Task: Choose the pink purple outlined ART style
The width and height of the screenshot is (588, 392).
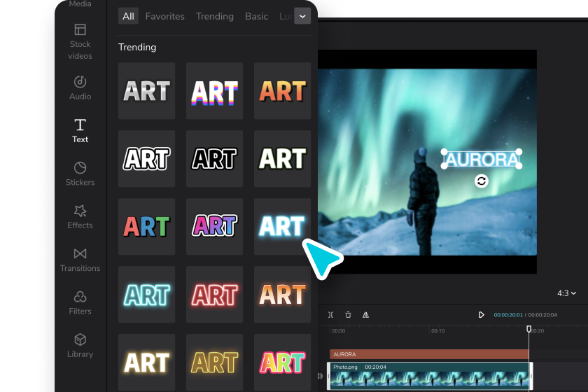Action: 214,227
